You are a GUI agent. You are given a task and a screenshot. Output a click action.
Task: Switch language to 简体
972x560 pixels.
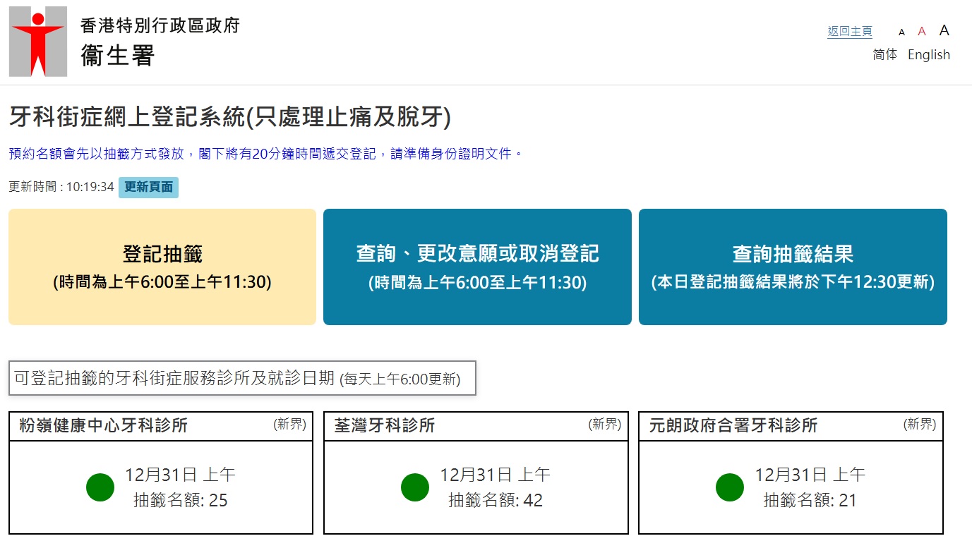coord(884,55)
